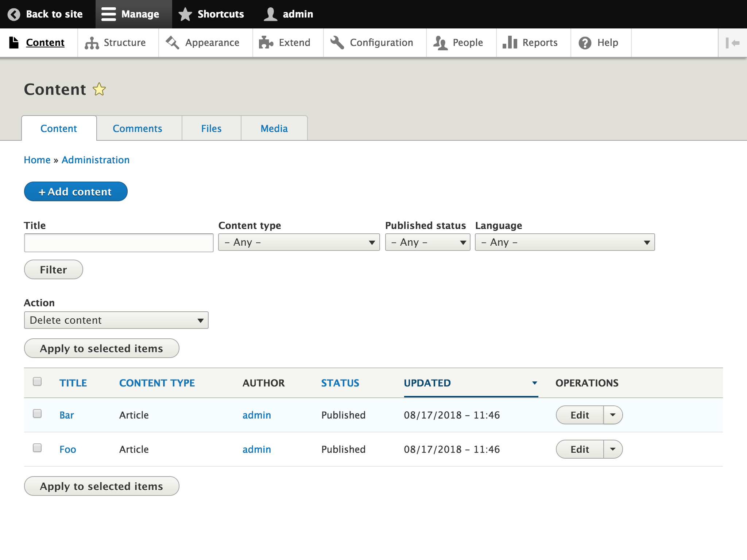Add Content page to shortcuts star

(99, 89)
